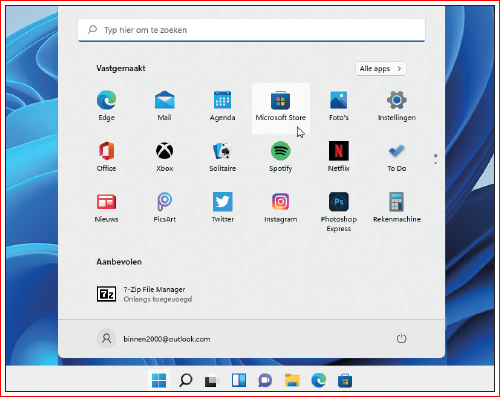
Task: Open the Twitter app
Action: 222,207
